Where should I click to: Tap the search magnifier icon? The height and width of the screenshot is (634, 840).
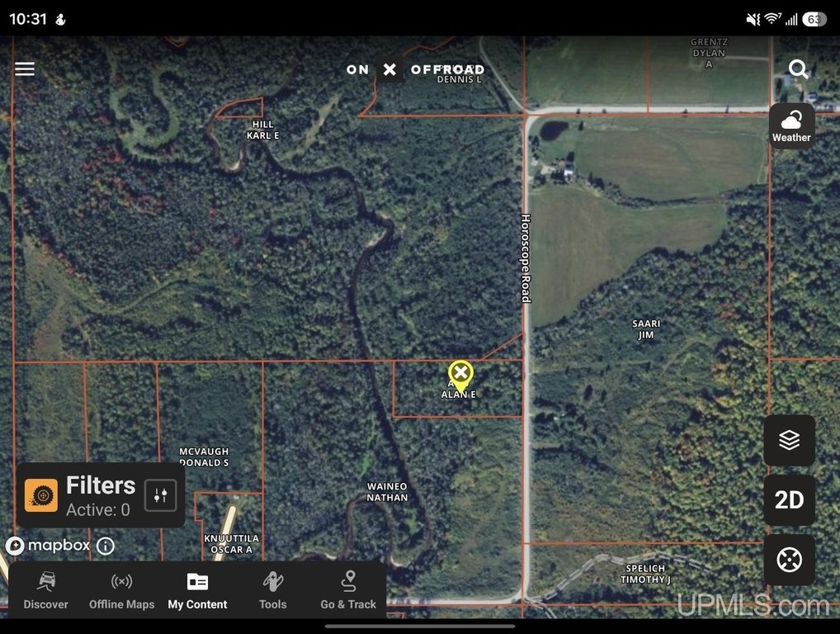798,69
